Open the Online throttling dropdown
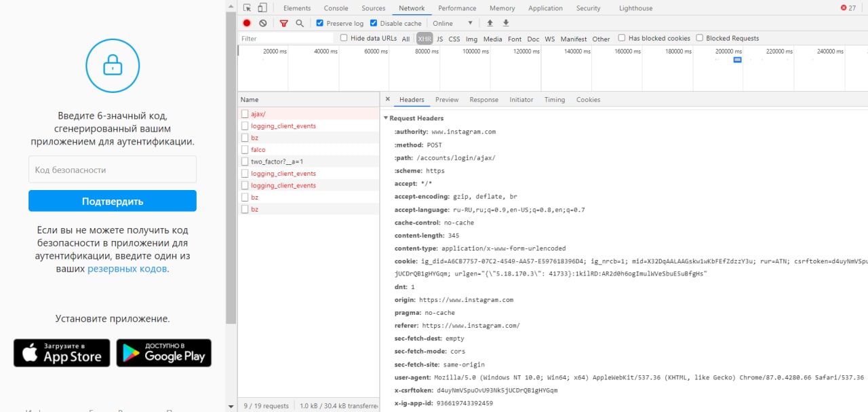Screen dimensions: 868x412 [452, 23]
